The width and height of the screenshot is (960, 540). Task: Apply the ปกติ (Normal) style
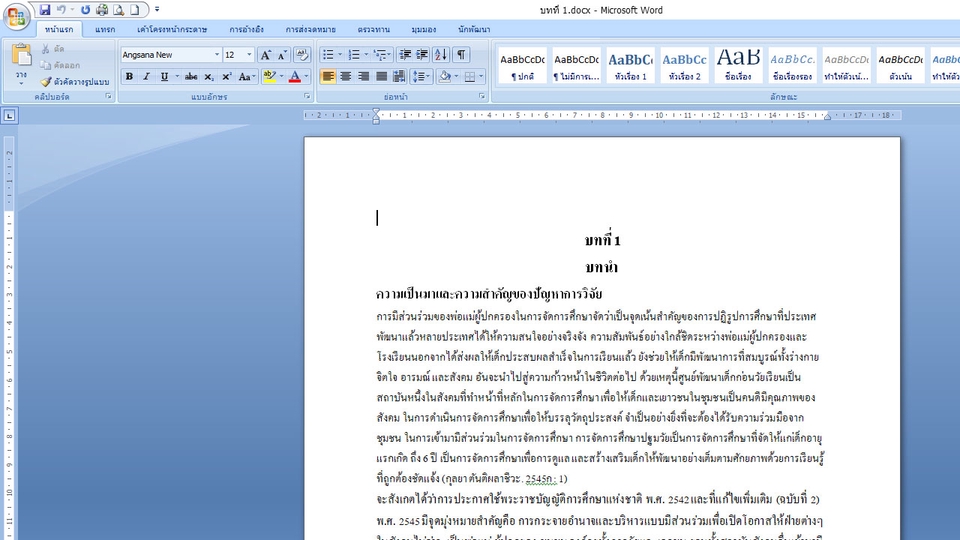522,66
